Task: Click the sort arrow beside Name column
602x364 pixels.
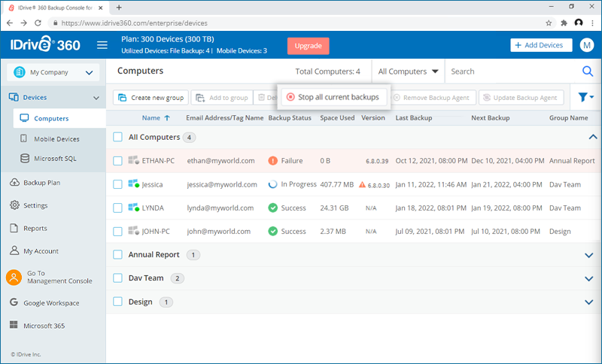Action: point(167,118)
